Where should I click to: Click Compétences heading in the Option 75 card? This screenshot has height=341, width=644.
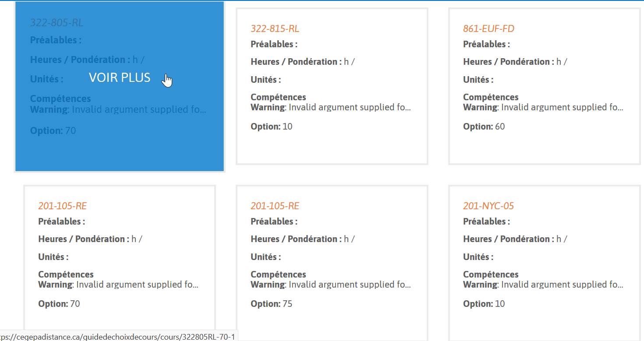(x=278, y=274)
